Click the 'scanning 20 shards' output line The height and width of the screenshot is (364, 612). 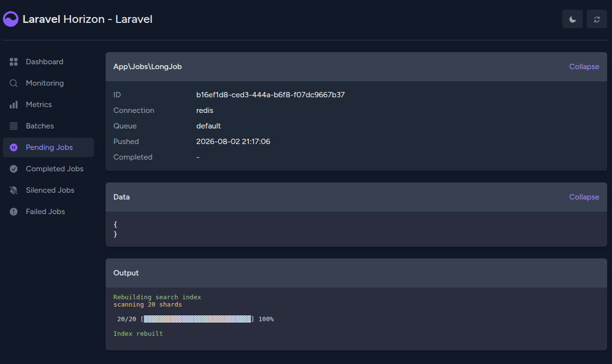point(148,305)
